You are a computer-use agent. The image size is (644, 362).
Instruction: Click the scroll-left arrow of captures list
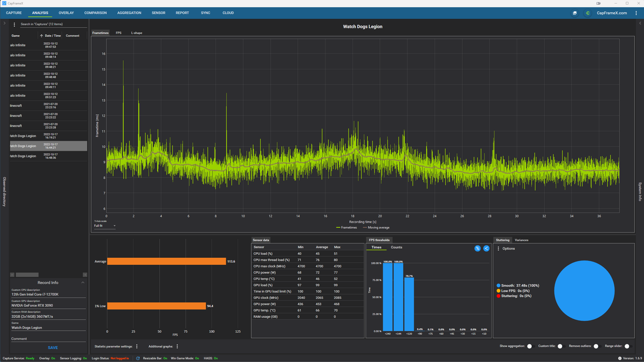[x=12, y=275]
